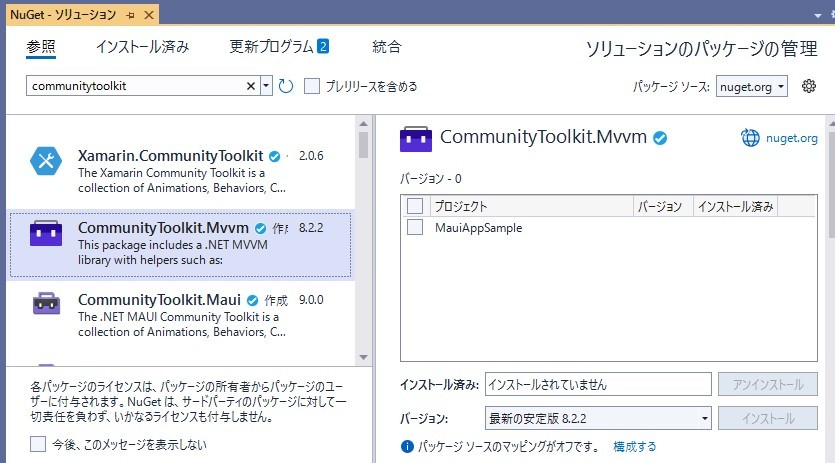Screen dimensions: 835x463
Task: Open the window dropdown arrow at top right
Action: (x=818, y=16)
